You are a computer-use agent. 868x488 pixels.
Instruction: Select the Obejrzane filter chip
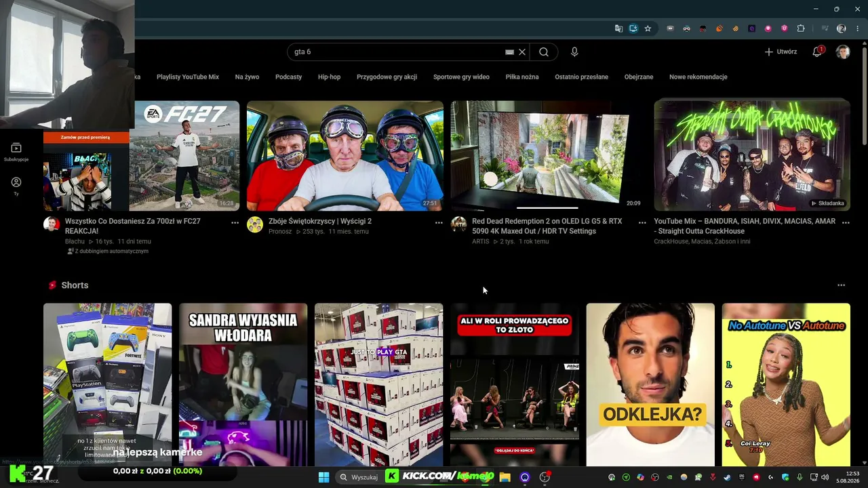tap(639, 77)
